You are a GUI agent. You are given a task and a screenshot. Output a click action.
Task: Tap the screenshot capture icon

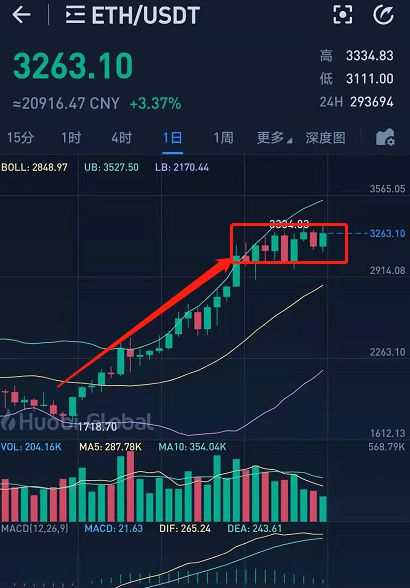pos(343,15)
